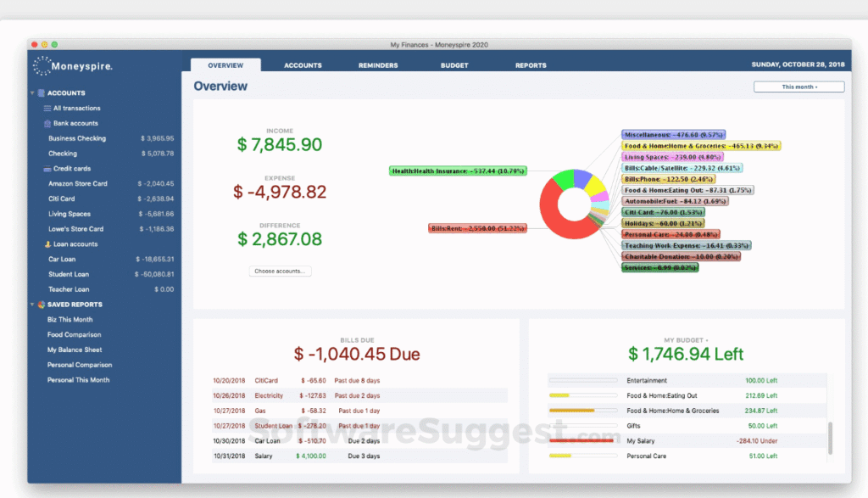Collapse the SAVED REPORTS section triangle
This screenshot has width=868, height=498.
click(32, 304)
